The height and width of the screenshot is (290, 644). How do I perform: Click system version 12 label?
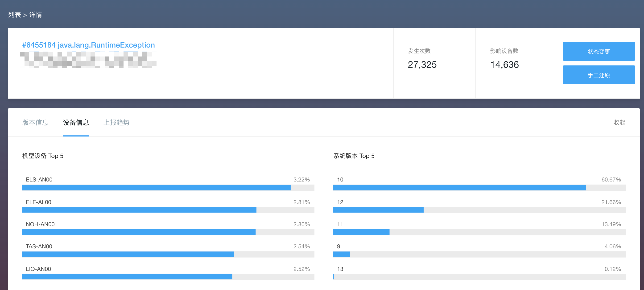[340, 202]
